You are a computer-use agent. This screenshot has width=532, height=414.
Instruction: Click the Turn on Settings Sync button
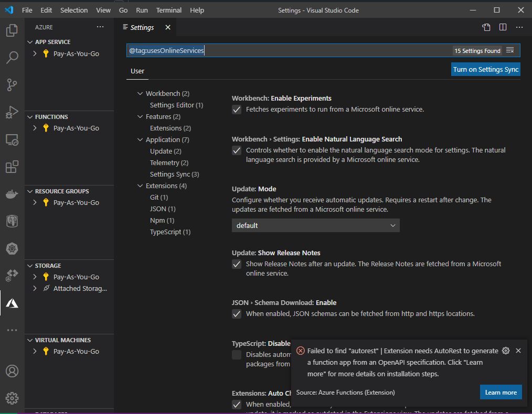click(485, 69)
